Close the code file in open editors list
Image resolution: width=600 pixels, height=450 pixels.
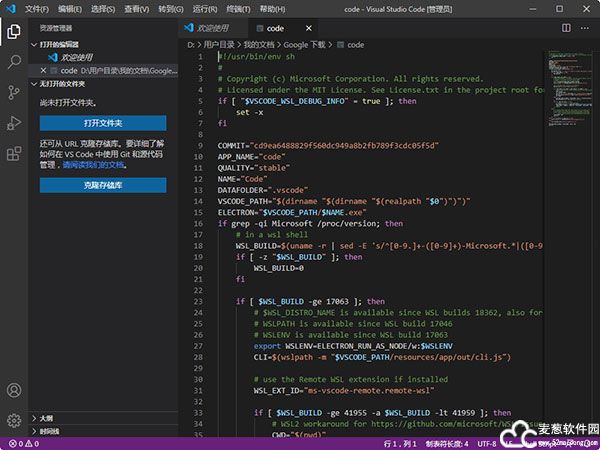tap(43, 70)
